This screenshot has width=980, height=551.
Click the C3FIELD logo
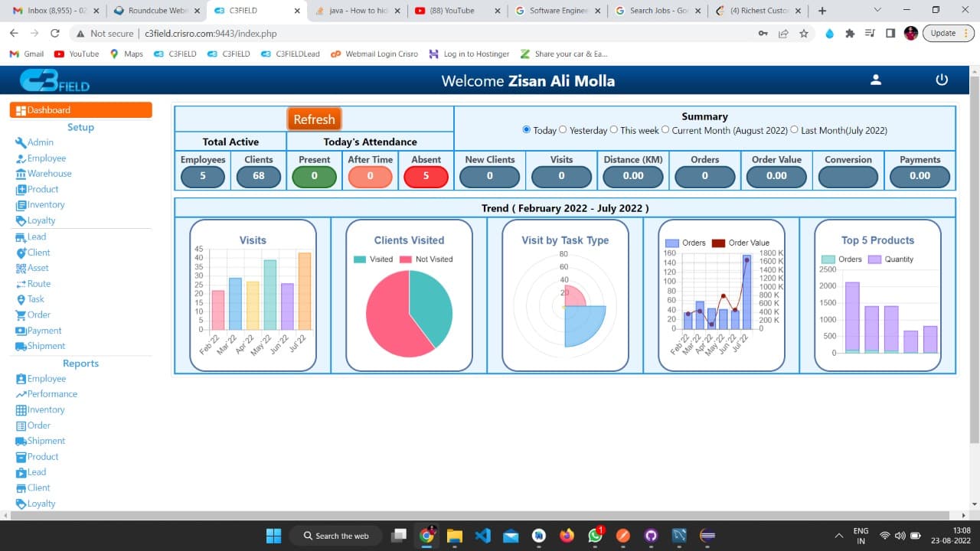click(x=55, y=81)
